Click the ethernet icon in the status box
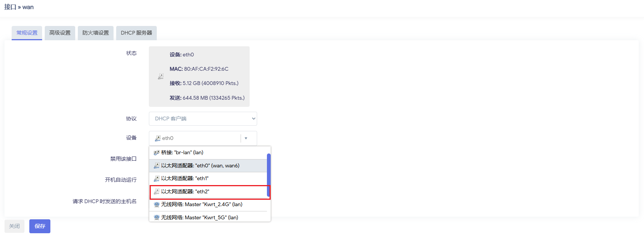 (161, 76)
